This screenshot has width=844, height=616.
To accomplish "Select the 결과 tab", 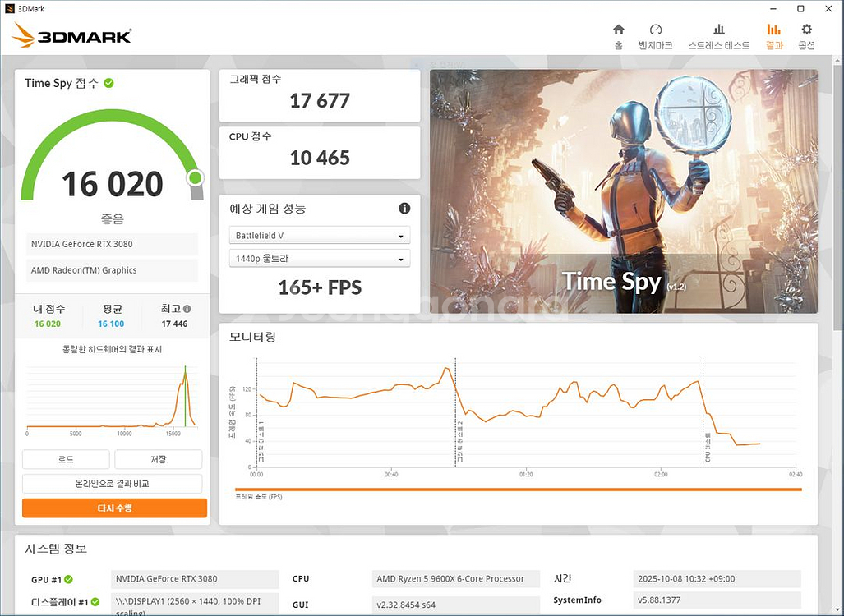I will (x=773, y=36).
